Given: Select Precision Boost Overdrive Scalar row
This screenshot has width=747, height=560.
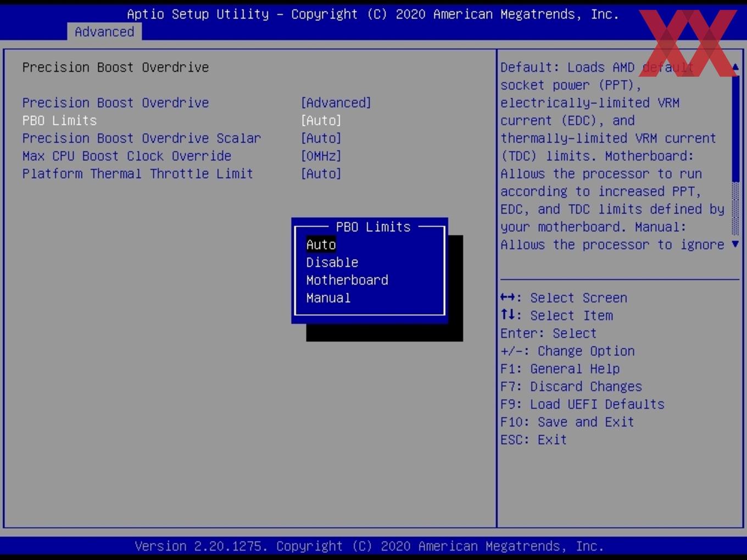Looking at the screenshot, I should coord(182,138).
